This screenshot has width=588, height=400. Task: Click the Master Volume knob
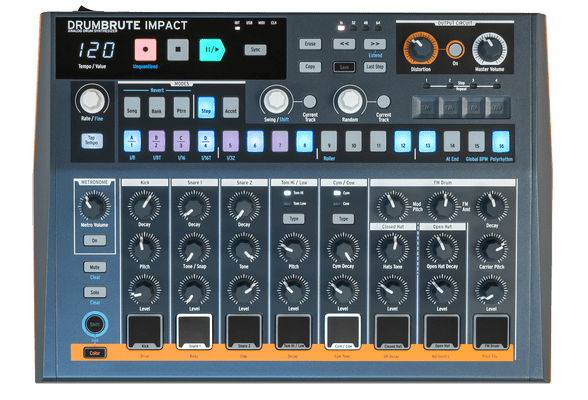[489, 49]
